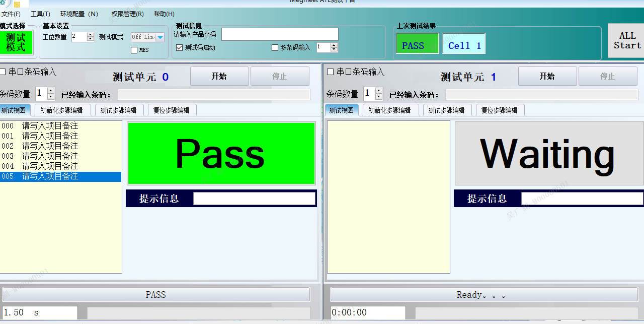Select step 001 请写入项目备注
Screen dimensions: 644x324
click(x=60, y=136)
